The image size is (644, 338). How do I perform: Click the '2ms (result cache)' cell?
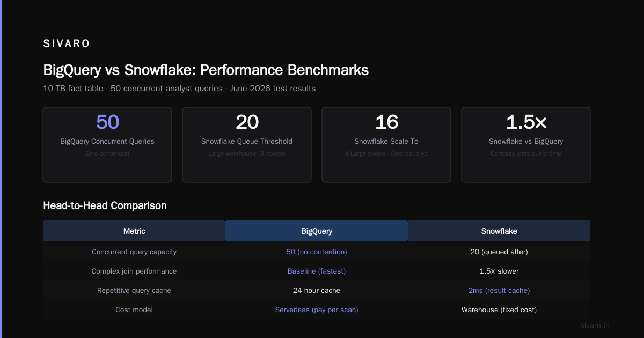pyautogui.click(x=499, y=290)
